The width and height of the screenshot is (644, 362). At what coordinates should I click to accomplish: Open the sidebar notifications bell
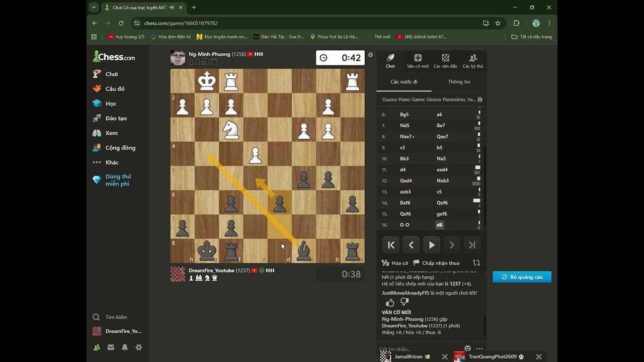pyautogui.click(x=125, y=347)
